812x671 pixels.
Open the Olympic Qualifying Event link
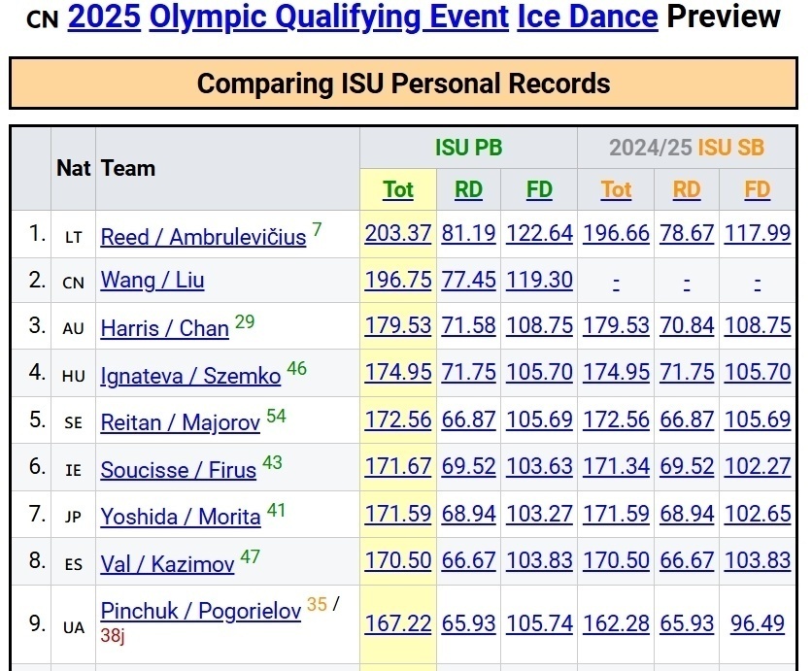(x=328, y=17)
